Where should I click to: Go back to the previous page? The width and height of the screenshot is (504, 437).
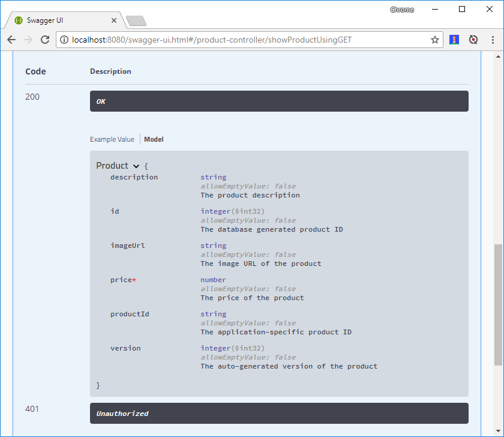tap(11, 40)
